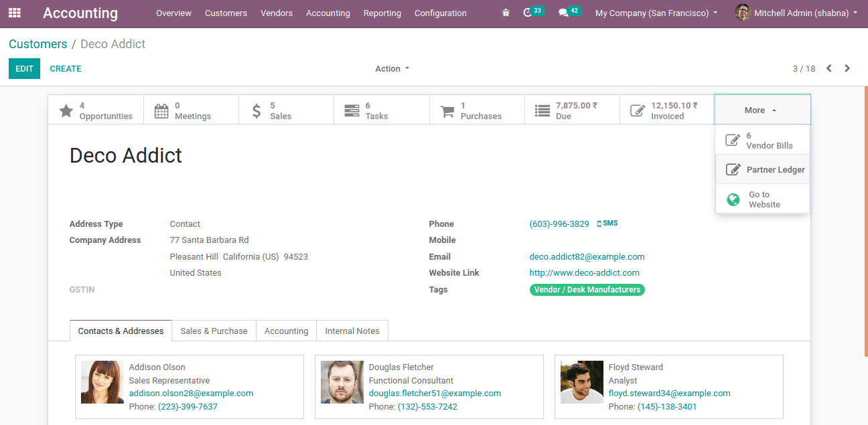Open My Company (San Francisco) company switcher
The height and width of the screenshot is (425, 868).
point(656,13)
